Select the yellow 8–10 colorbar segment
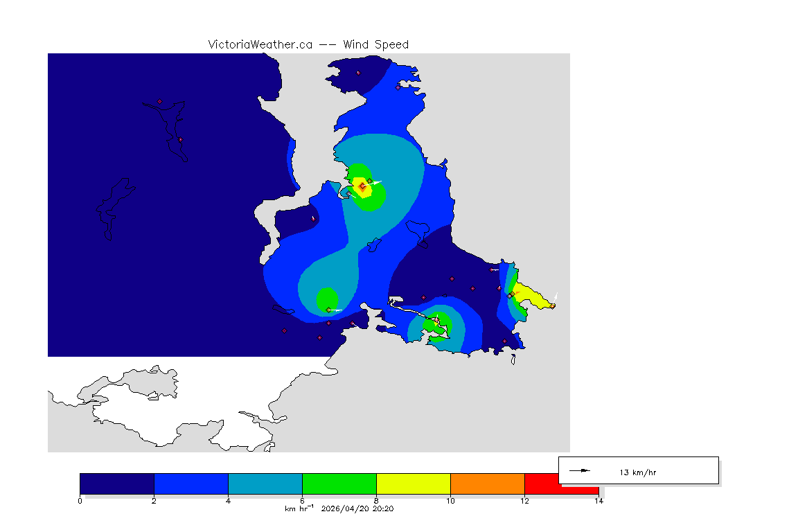The image size is (798, 532). pos(413,484)
